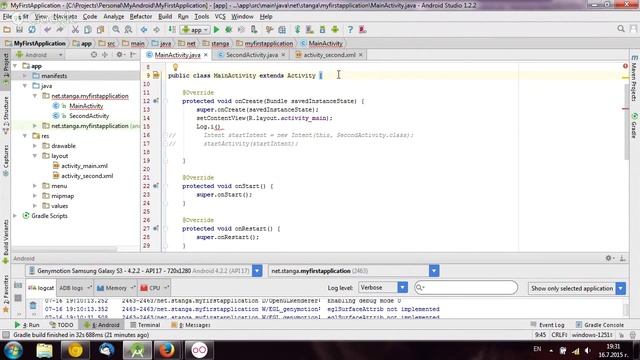Open the Build menu
The width and height of the screenshot is (640, 360).
point(165,16)
